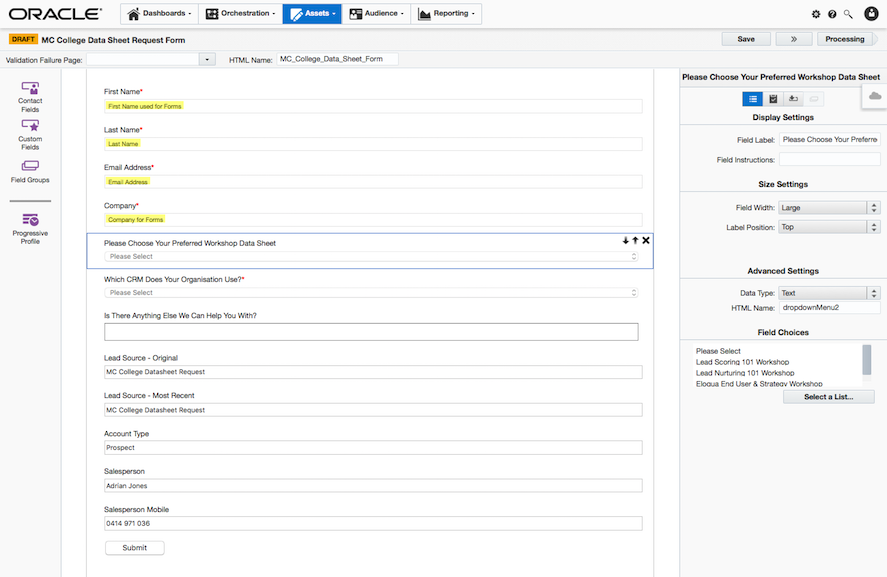
Task: Expand the Validation Failure Page dropdown
Action: pos(208,60)
